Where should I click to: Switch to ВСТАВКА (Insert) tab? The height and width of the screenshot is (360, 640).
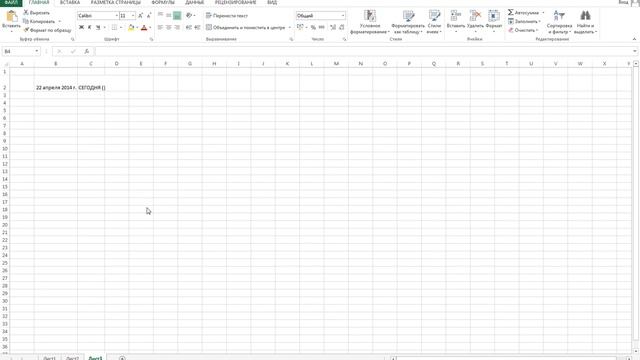(x=70, y=2)
